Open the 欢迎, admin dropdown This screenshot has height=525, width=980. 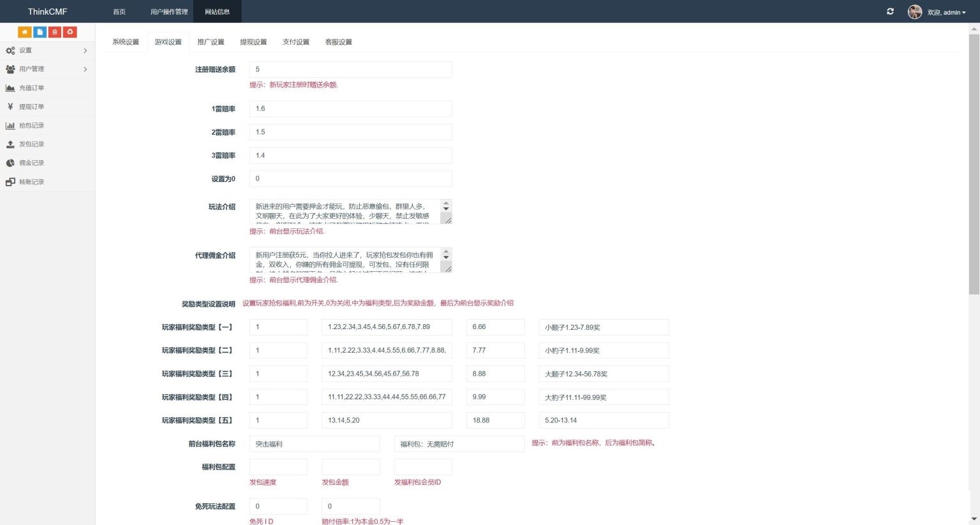point(947,12)
